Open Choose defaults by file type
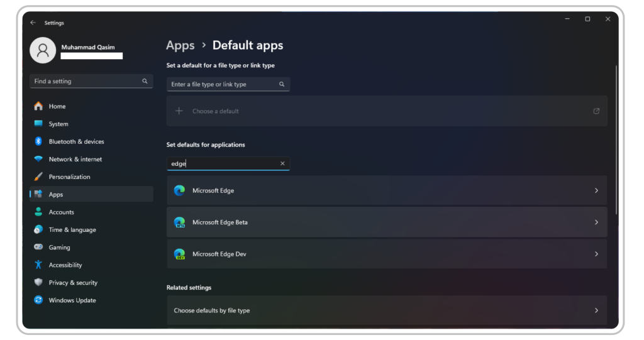The height and width of the screenshot is (340, 644). (x=387, y=310)
